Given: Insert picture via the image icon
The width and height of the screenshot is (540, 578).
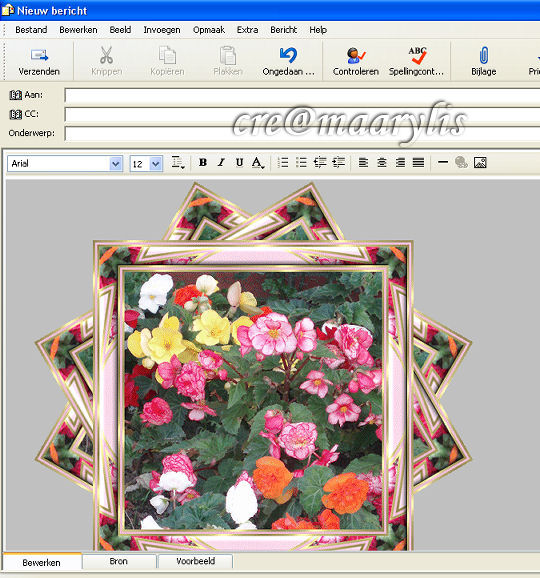Looking at the screenshot, I should [480, 163].
